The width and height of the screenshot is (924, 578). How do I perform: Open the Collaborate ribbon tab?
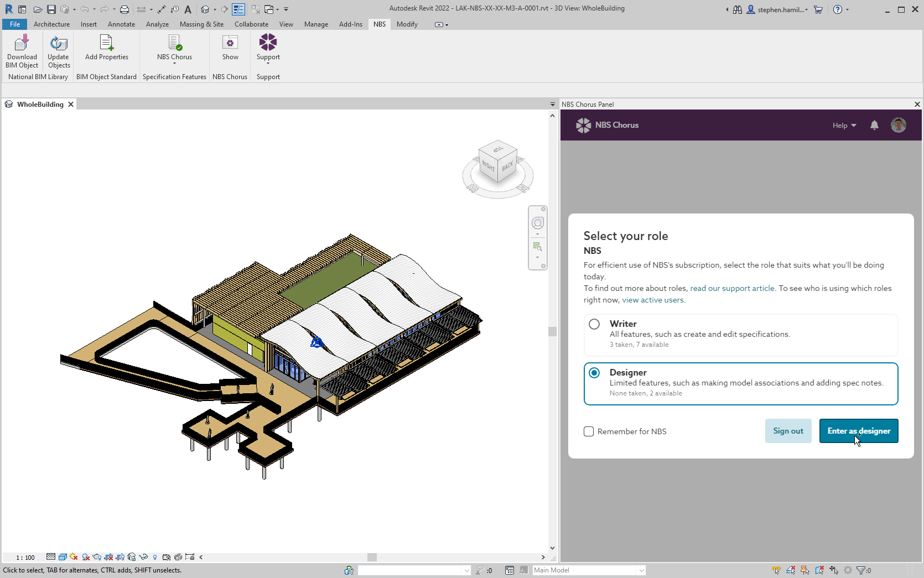(251, 24)
